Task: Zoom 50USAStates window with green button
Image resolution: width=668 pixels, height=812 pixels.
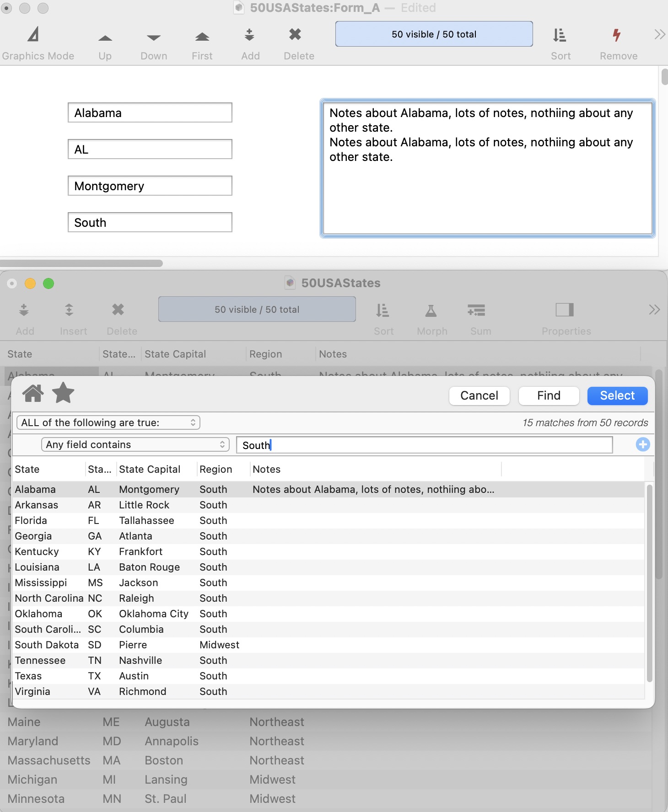Action: click(x=48, y=283)
